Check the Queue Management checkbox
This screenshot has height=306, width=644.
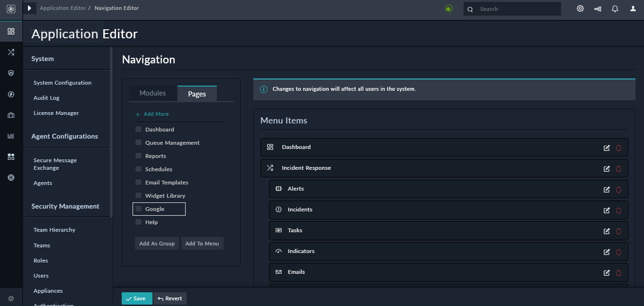click(138, 142)
